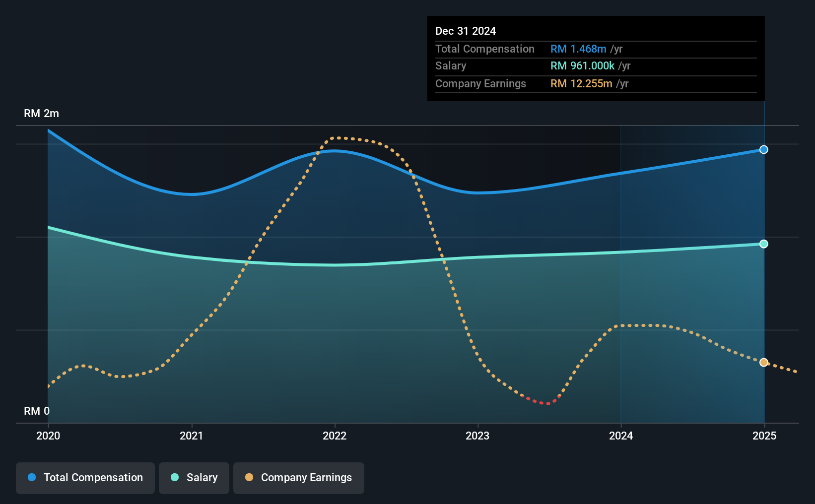Toggle the Total Compensation legend series
This screenshot has width=815, height=504.
coord(85,478)
